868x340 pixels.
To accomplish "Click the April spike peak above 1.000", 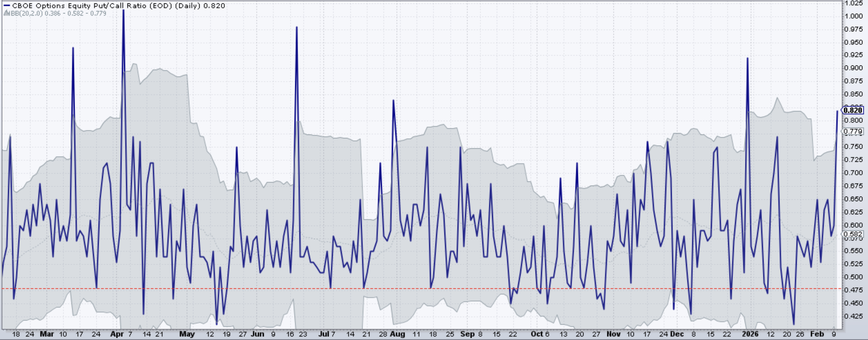I will point(123,11).
